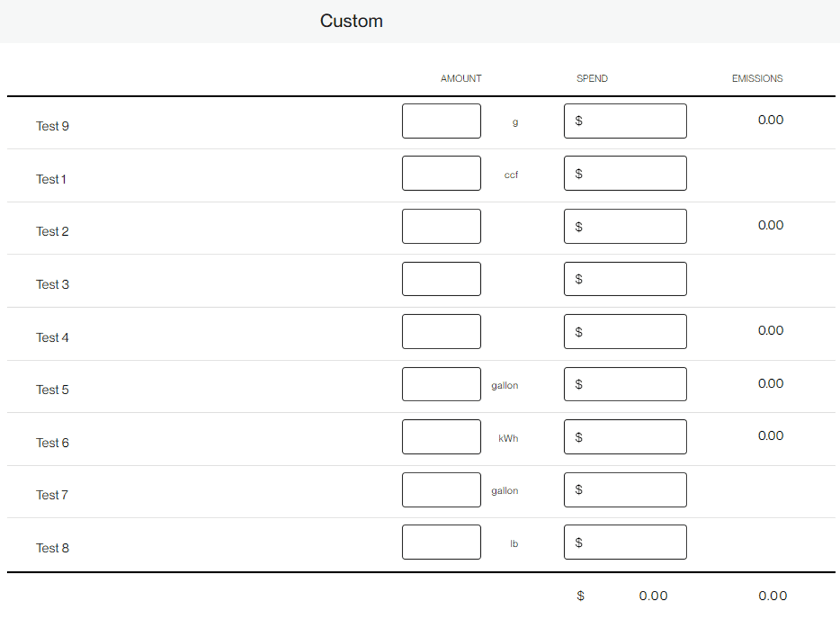Viewport: 840px width, 619px height.
Task: Click the Spend field for Test 8
Action: tap(625, 542)
